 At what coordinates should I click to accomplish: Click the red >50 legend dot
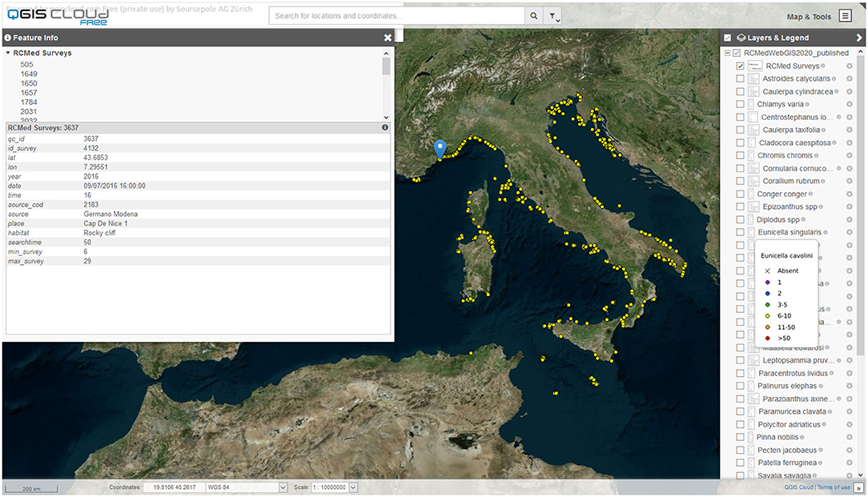(767, 339)
